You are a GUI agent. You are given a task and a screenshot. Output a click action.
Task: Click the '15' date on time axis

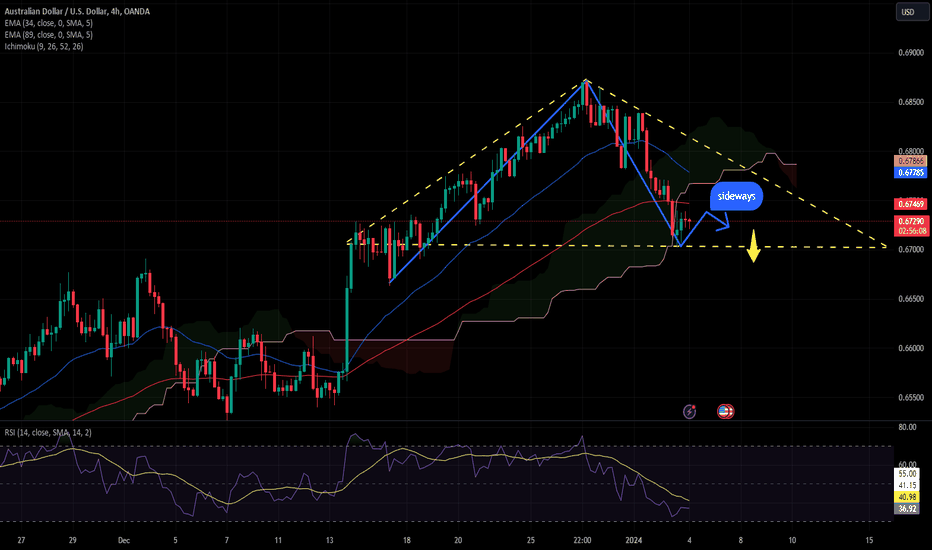(870, 540)
